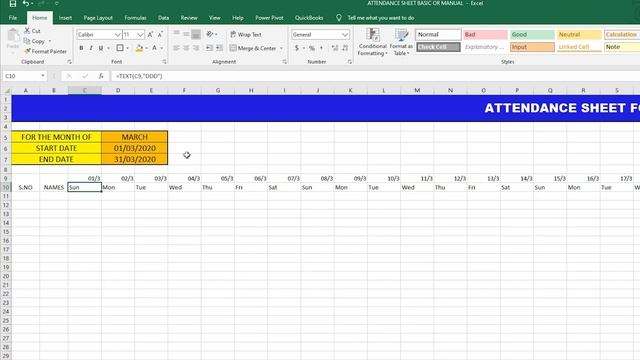
Task: Click the formula bar Cancel X icon
Action: click(x=69, y=76)
